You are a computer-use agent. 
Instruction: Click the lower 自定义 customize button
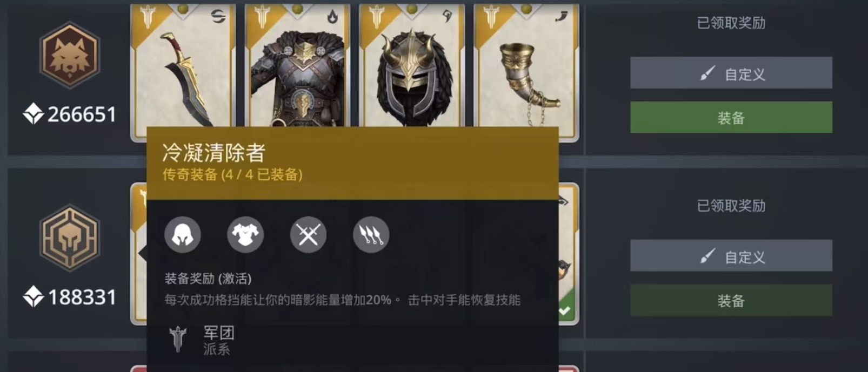point(731,256)
